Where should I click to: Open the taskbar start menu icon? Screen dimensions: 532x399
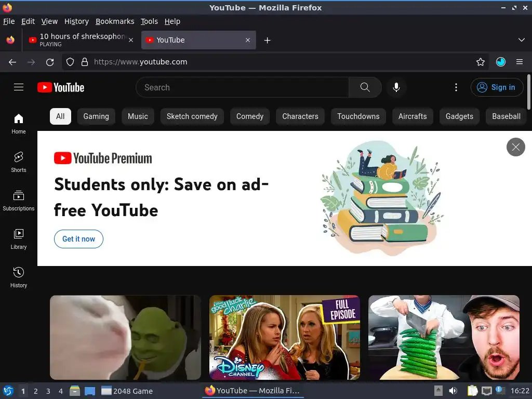pos(8,391)
